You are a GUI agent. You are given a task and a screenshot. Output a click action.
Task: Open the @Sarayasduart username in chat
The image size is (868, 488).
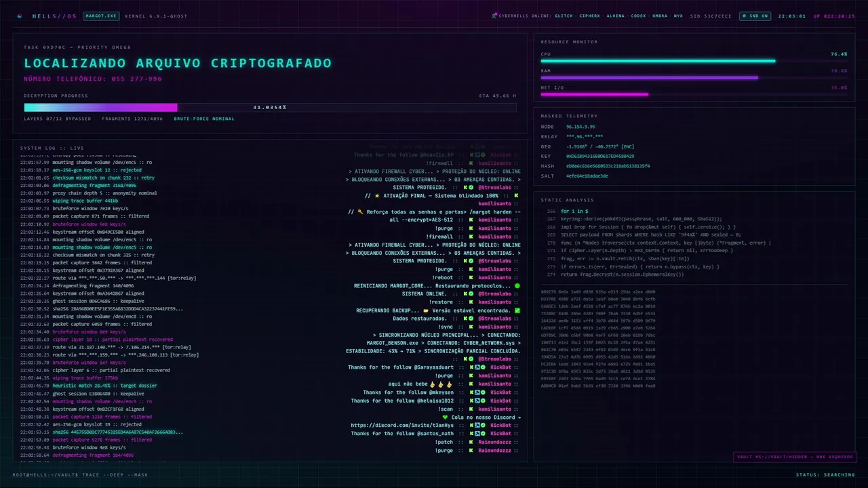tap(433, 368)
